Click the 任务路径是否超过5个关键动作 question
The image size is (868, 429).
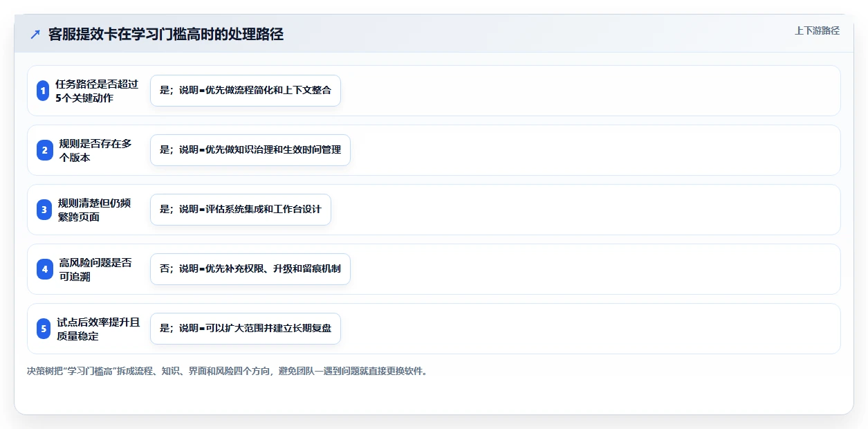click(97, 91)
